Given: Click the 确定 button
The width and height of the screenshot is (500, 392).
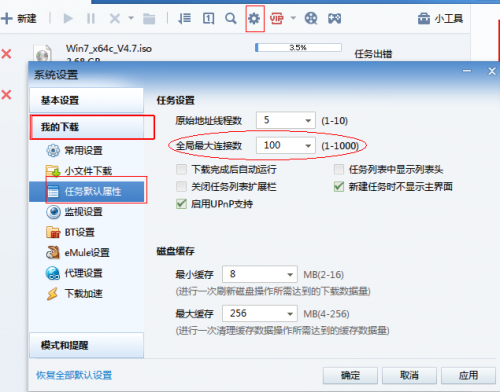Looking at the screenshot, I should click(350, 376).
